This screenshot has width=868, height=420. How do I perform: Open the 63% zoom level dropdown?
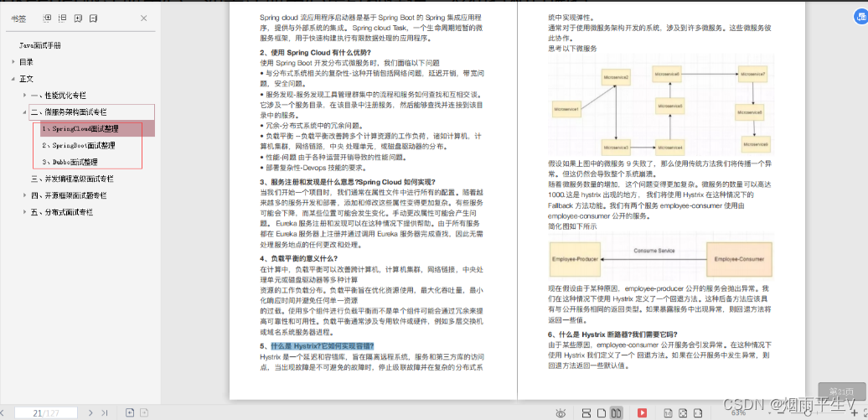point(769,413)
